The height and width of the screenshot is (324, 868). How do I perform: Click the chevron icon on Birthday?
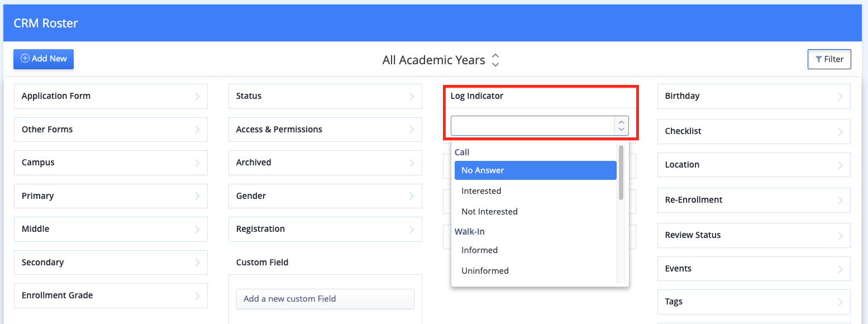click(x=841, y=96)
